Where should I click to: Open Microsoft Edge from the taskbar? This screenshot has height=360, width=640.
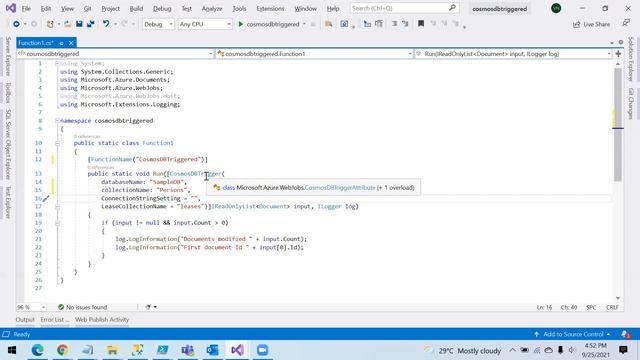coord(38,350)
